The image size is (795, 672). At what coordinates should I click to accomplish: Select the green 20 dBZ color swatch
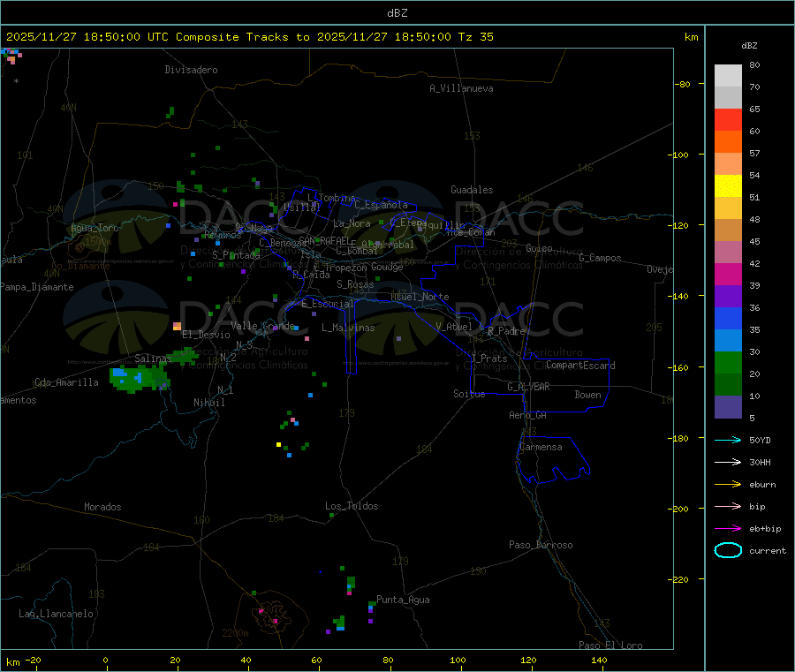point(728,362)
